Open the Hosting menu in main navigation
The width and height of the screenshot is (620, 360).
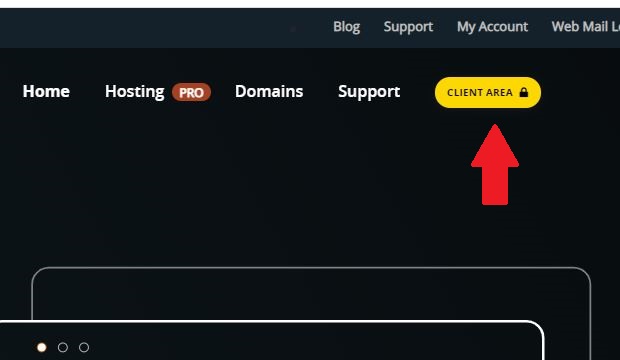coord(134,92)
